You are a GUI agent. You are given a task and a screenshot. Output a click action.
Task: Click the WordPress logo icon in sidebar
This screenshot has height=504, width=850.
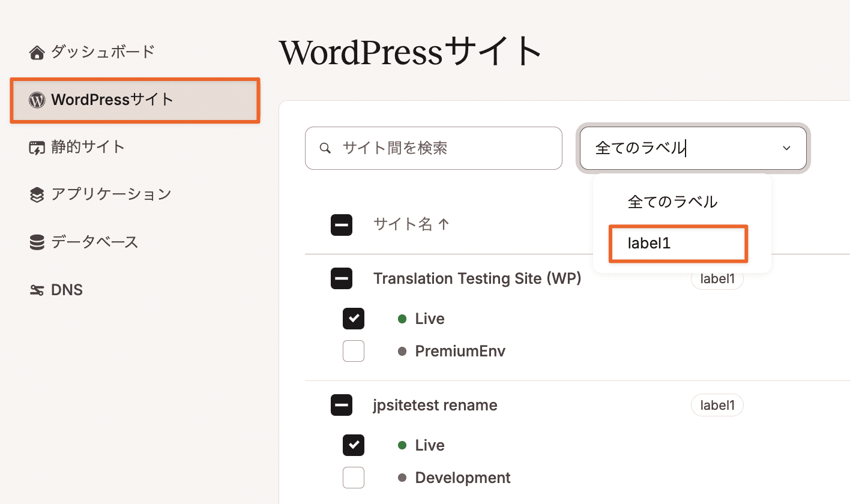click(x=37, y=101)
